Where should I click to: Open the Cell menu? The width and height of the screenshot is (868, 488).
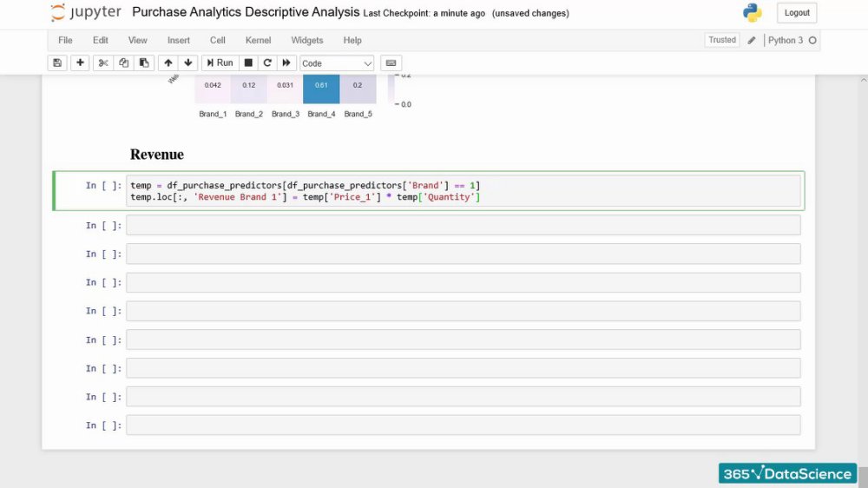tap(218, 41)
